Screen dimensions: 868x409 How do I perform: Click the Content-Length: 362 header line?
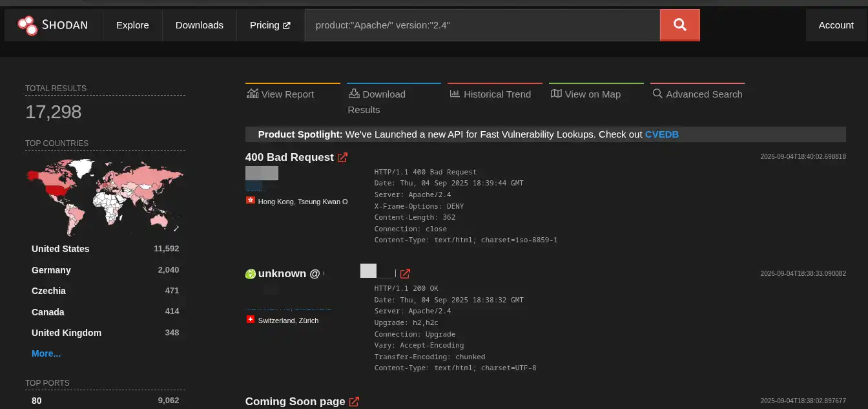(415, 217)
